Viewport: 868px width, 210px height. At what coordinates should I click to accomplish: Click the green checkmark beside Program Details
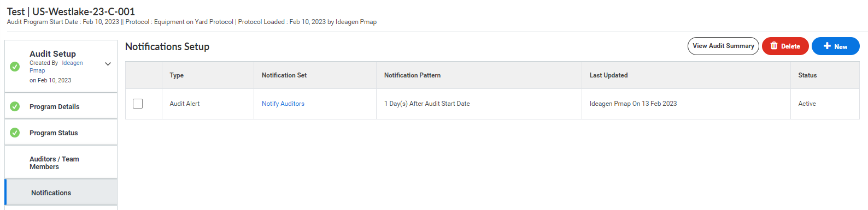[15, 106]
